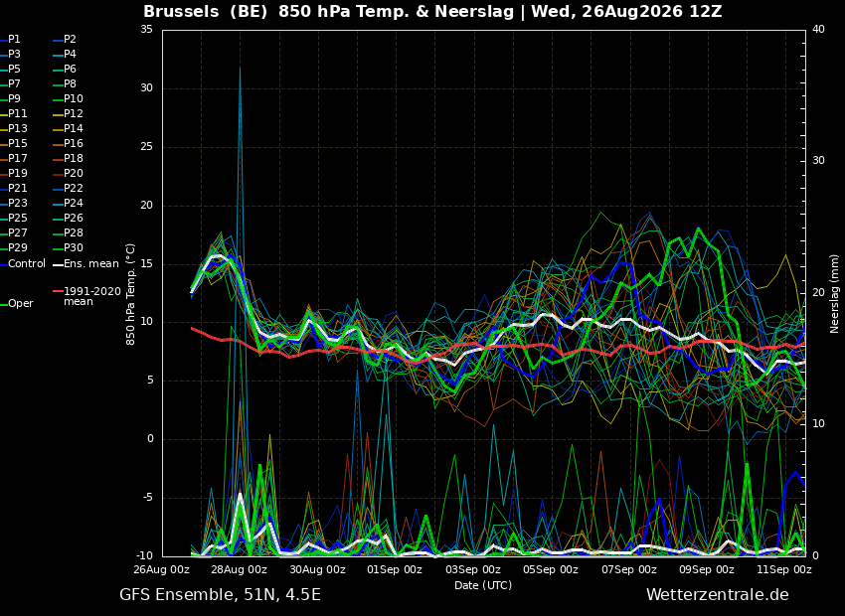Click the P5 legend label
This screenshot has width=845, height=616.
(14, 69)
